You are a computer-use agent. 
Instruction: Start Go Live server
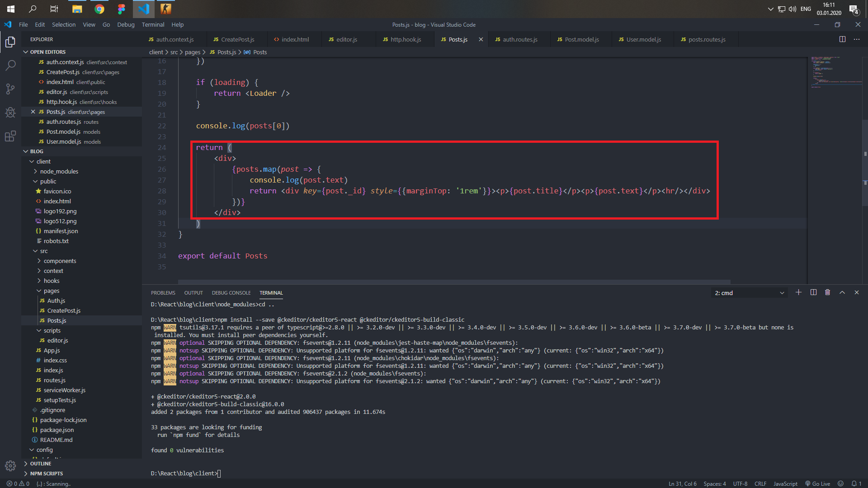point(817,483)
